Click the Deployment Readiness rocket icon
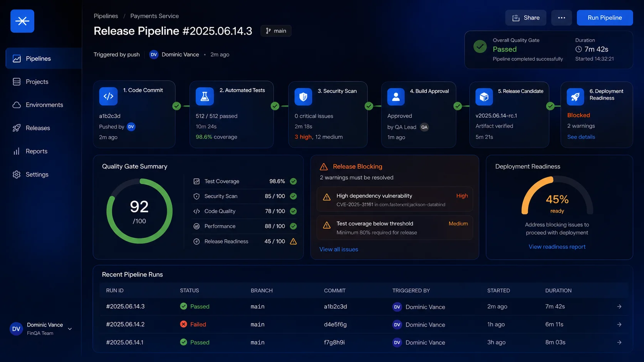The height and width of the screenshot is (362, 644). 575,97
